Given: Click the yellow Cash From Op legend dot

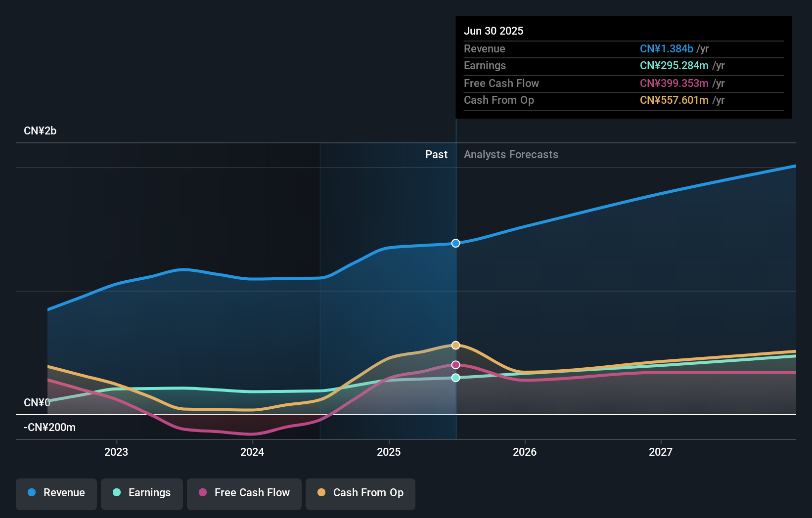Looking at the screenshot, I should (x=322, y=493).
